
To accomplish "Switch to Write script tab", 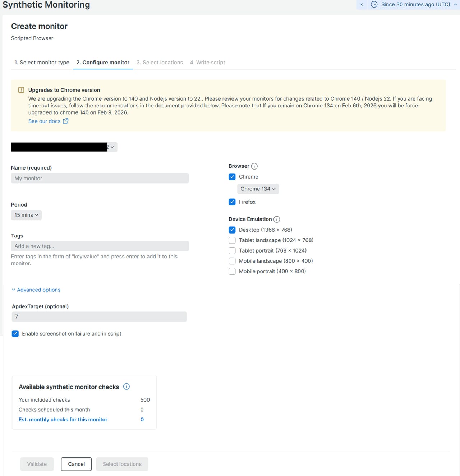I will (207, 63).
